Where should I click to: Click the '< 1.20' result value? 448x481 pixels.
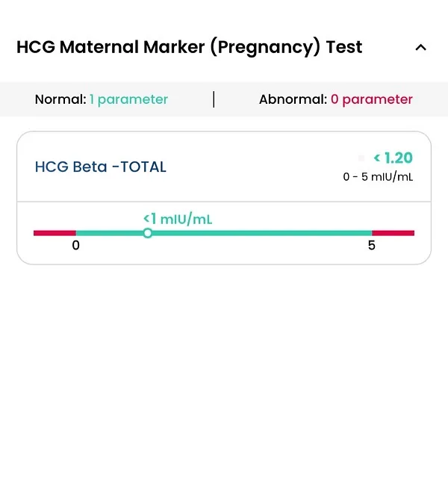click(393, 158)
